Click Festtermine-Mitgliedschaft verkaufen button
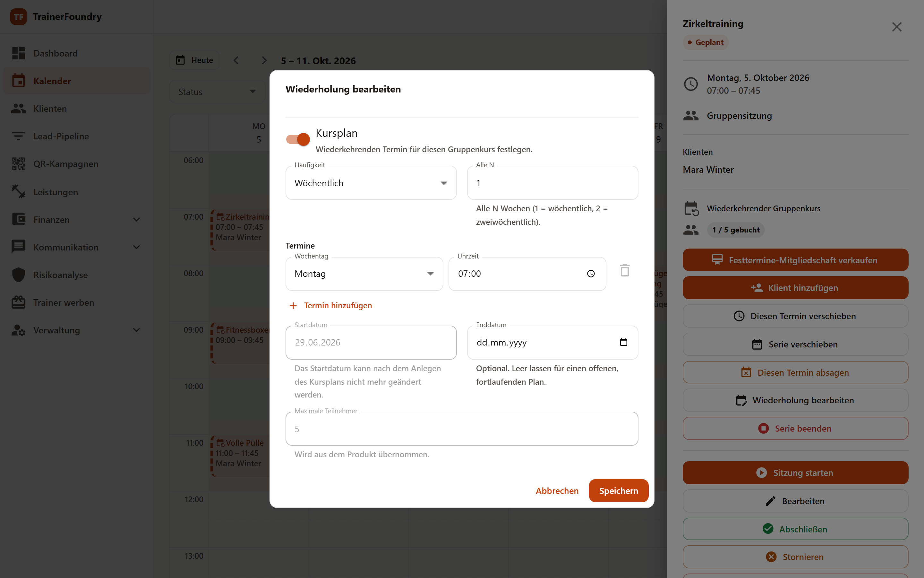 pyautogui.click(x=795, y=260)
